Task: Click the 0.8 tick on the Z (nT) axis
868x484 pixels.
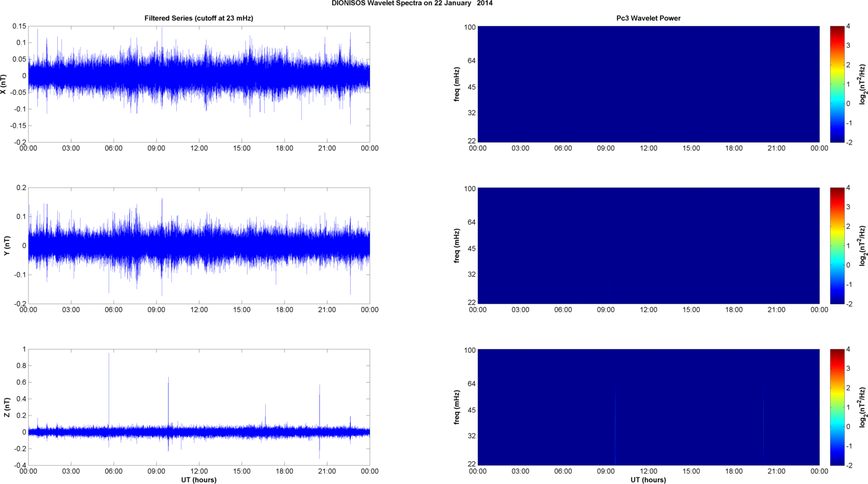Action: pyautogui.click(x=21, y=366)
